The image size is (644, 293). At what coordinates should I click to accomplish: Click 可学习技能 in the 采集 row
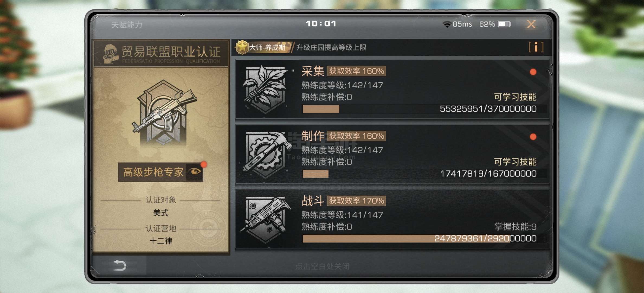click(x=515, y=97)
